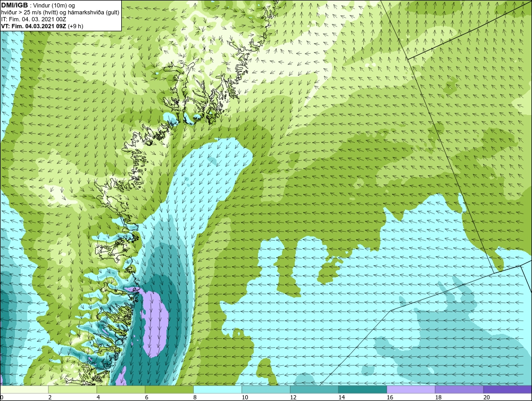
Task: Click the legend scale label '2'
Action: (x=50, y=397)
